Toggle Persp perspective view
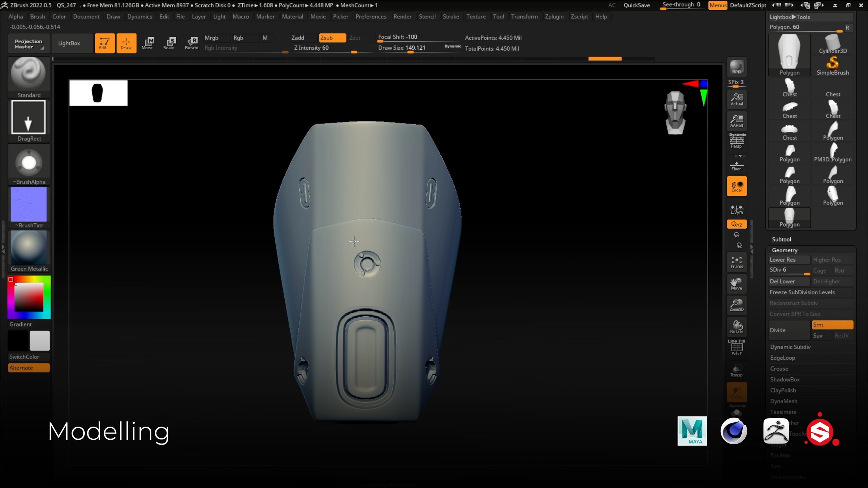 (736, 142)
